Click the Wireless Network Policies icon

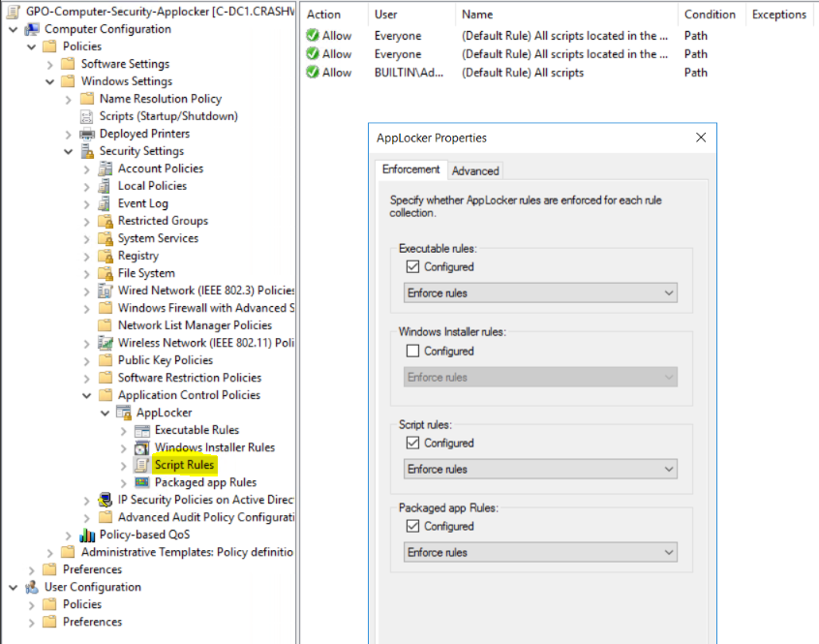105,343
